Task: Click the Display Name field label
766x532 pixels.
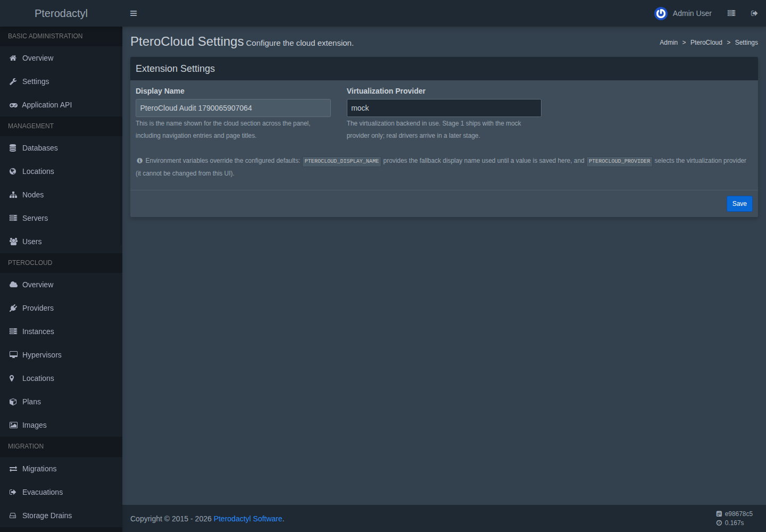Action: tap(160, 91)
